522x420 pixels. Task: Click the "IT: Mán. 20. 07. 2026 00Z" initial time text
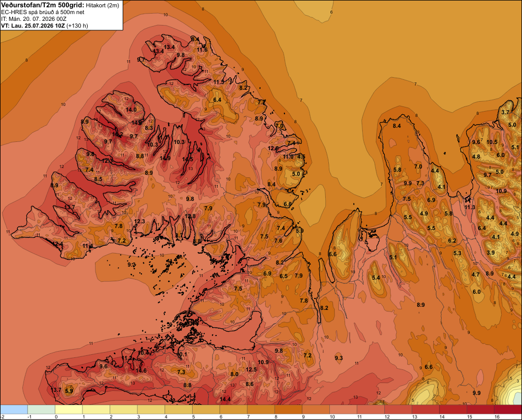coord(33,19)
